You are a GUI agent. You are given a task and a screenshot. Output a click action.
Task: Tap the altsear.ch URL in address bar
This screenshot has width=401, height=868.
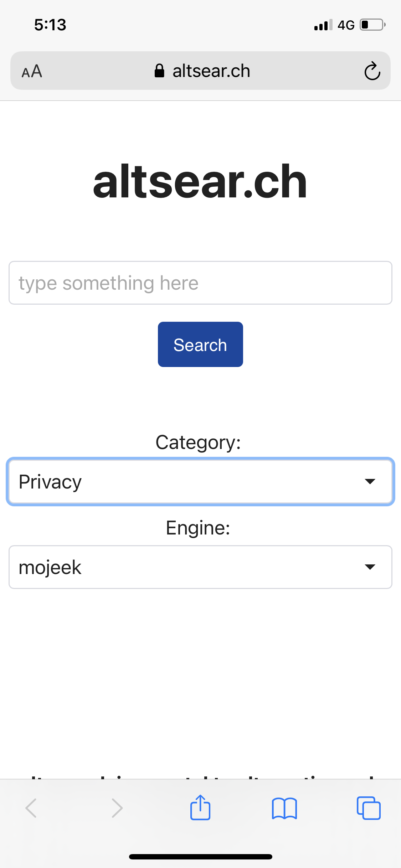[211, 71]
